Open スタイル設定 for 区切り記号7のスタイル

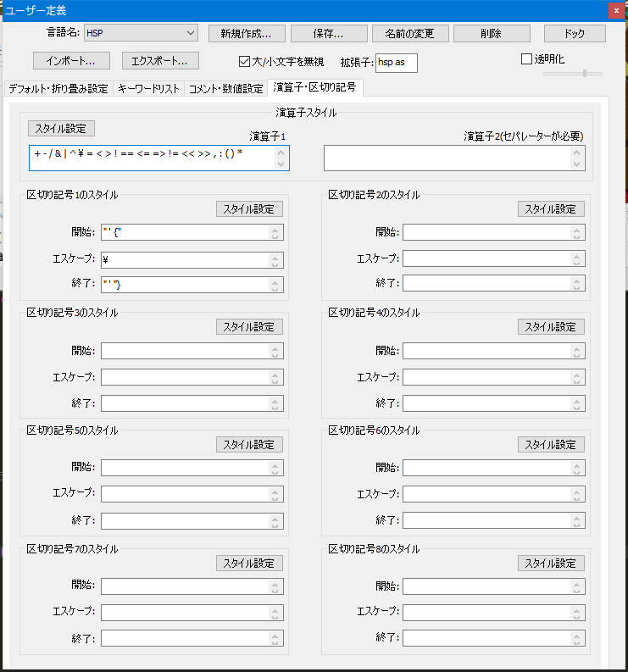[x=249, y=564]
